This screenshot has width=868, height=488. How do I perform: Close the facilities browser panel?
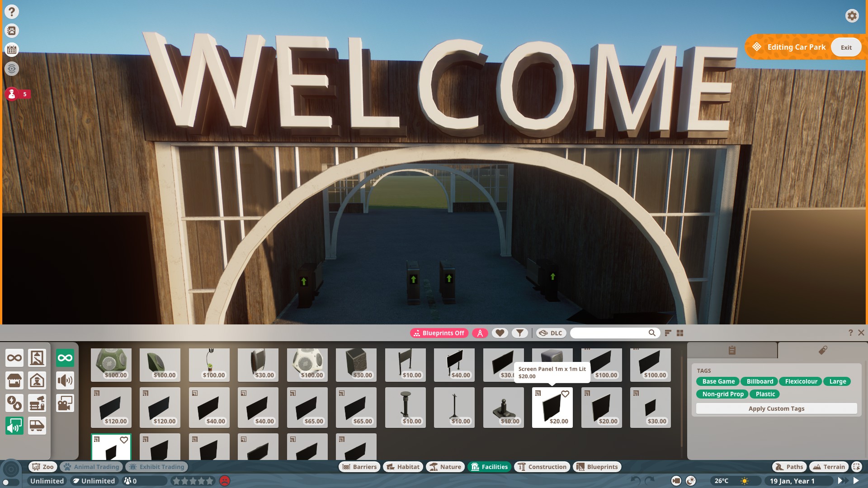pyautogui.click(x=861, y=333)
